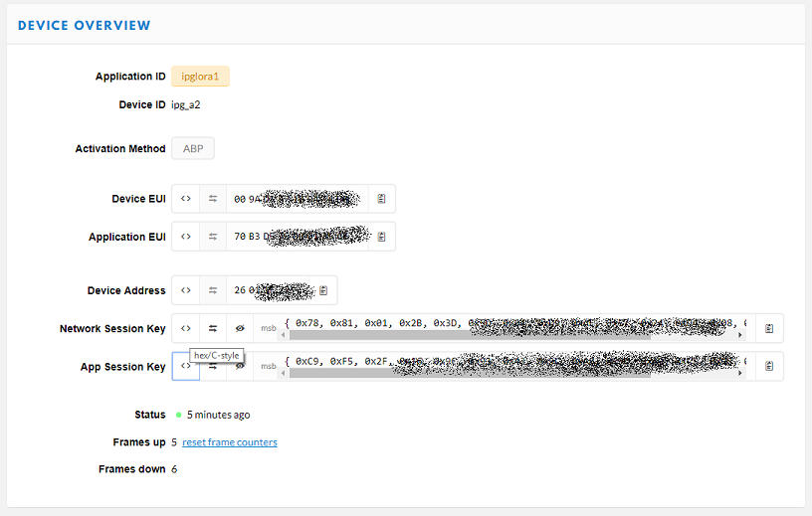Hide the App Session Key value
Viewport: 812px width, 516px height.
coord(240,366)
